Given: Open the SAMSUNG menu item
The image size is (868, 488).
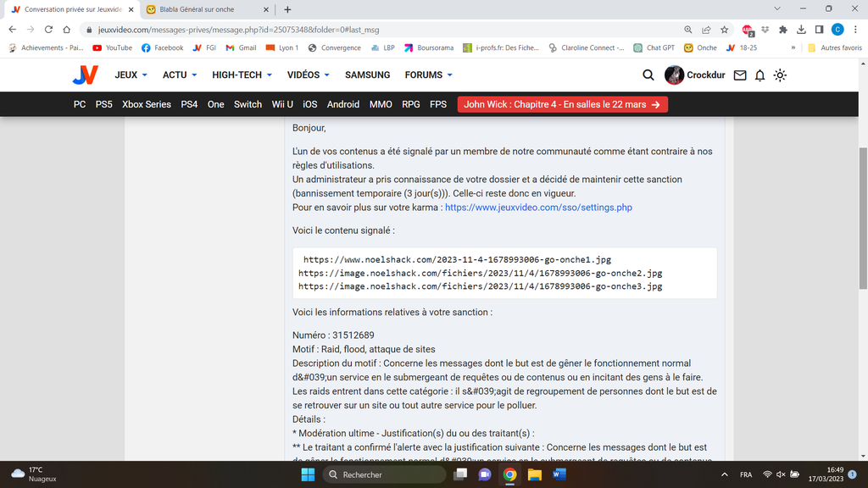Looking at the screenshot, I should click(367, 75).
